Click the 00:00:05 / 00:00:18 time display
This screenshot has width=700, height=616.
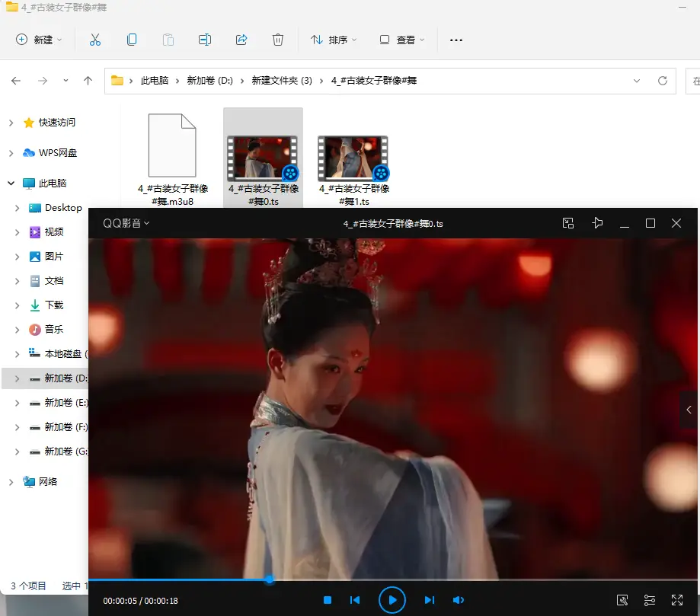(140, 601)
